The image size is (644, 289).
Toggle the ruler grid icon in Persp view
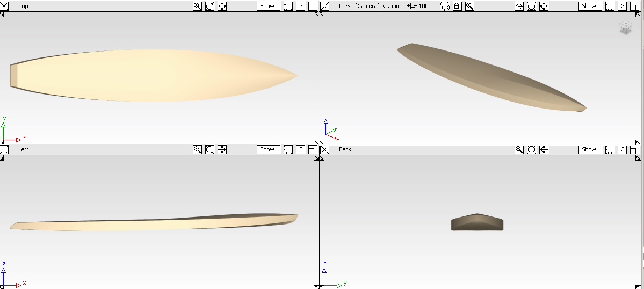610,6
